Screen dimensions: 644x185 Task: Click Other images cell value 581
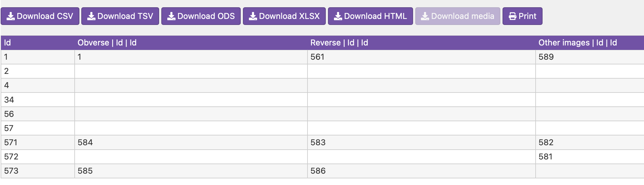tap(545, 157)
